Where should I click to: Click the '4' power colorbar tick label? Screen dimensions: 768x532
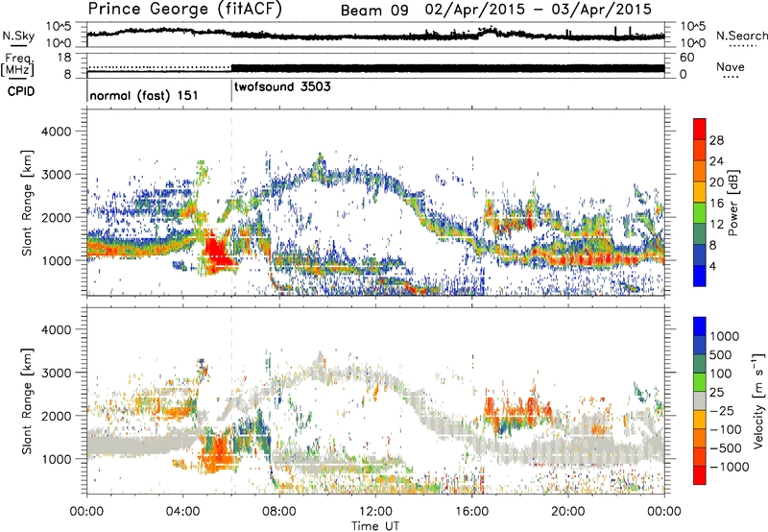click(712, 266)
